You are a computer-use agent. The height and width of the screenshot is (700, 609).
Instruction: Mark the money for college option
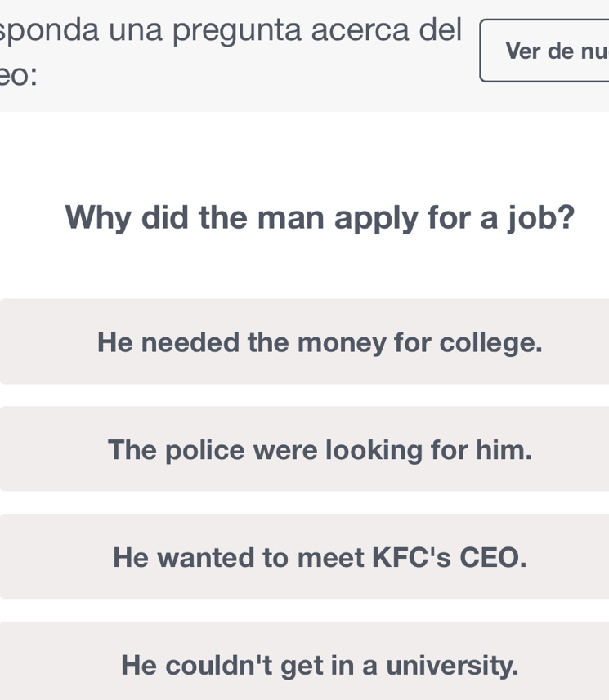pyautogui.click(x=319, y=341)
